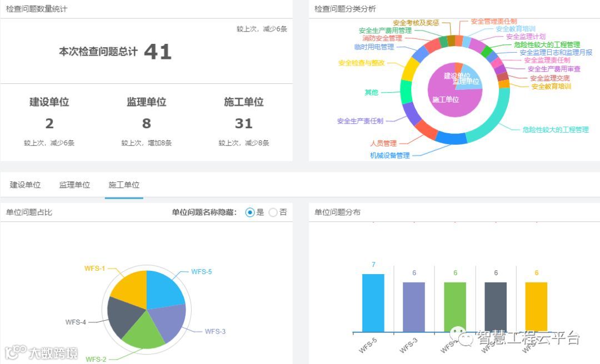Click the green WFS-2 pie slice
600x364 pixels.
pyautogui.click(x=142, y=332)
